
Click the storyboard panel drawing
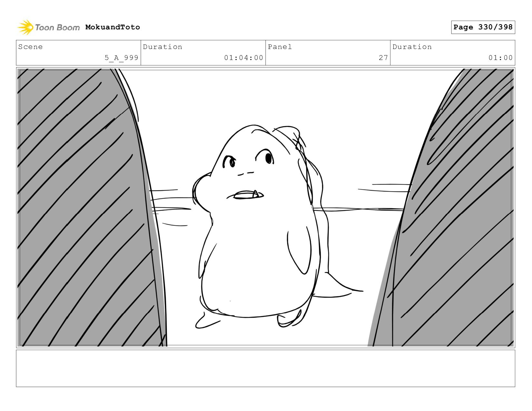coord(266,208)
